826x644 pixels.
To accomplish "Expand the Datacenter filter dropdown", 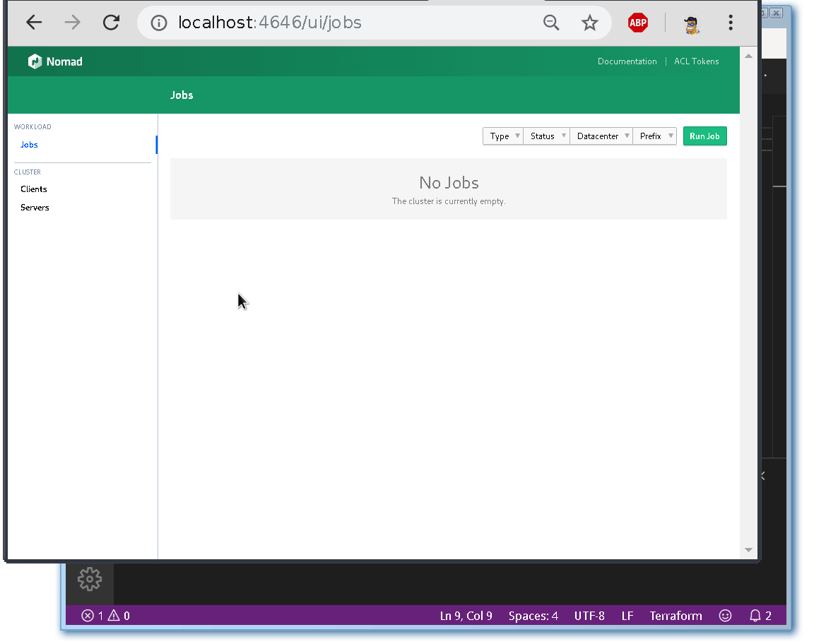I will (x=601, y=136).
